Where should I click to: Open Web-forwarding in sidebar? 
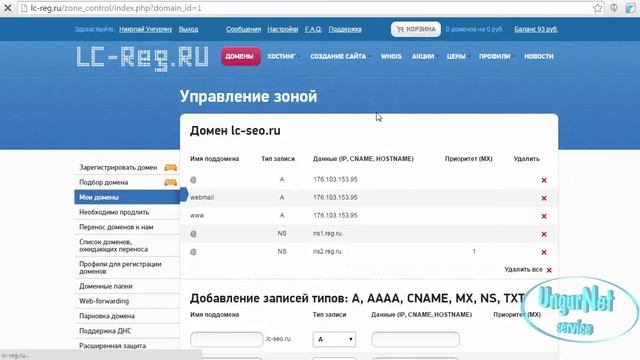click(x=104, y=301)
